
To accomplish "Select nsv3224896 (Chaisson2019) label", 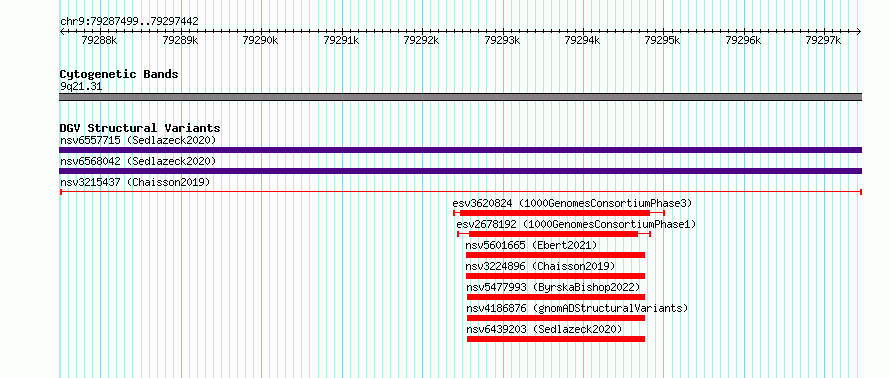I will pos(540,266).
